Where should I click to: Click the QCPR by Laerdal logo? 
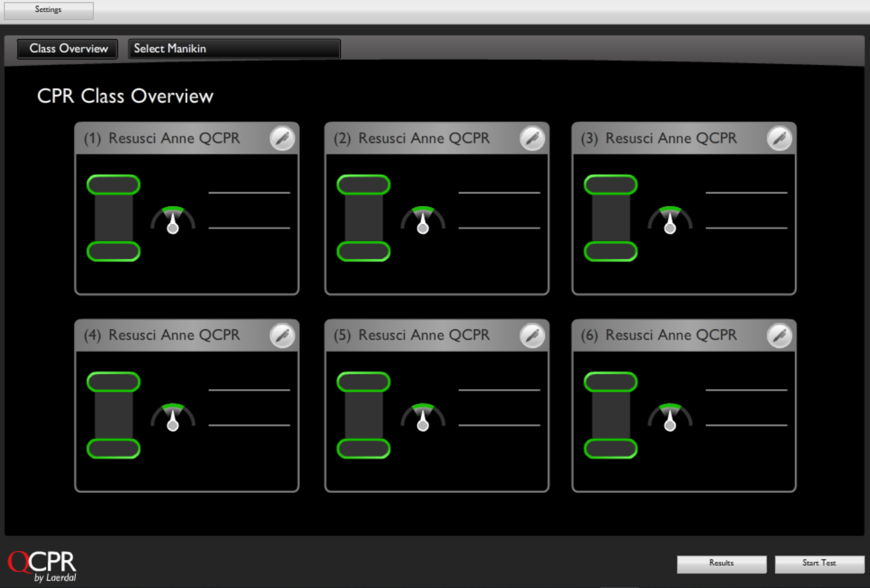click(x=41, y=565)
